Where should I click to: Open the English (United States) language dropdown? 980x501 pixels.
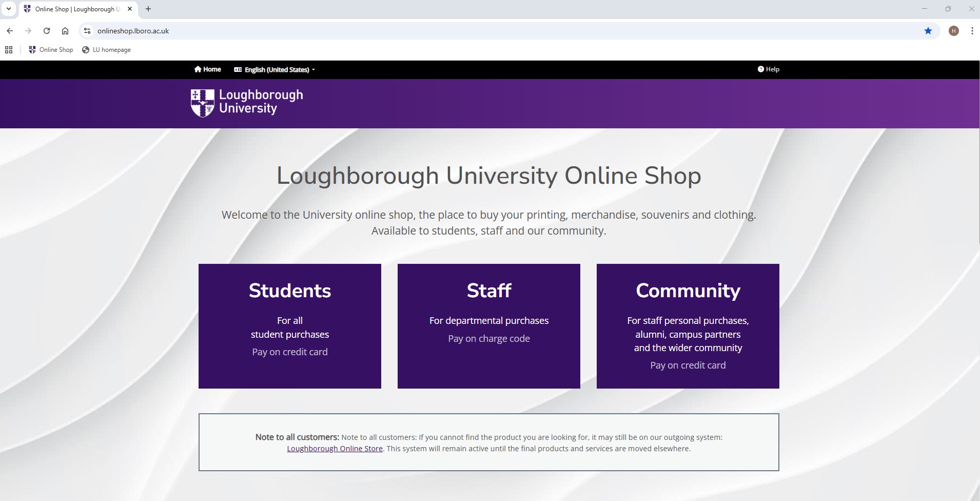[274, 69]
